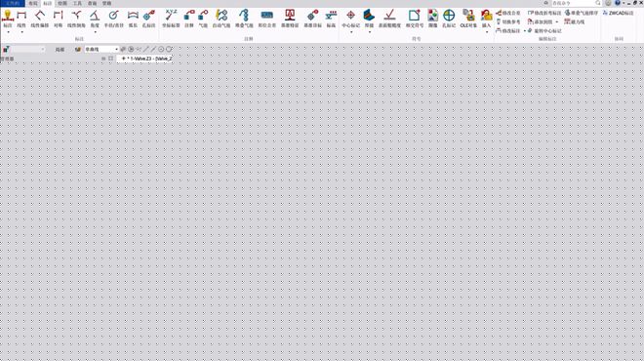The width and height of the screenshot is (644, 361).
Task: Expand the Add Break dropdown arrow
Action: click(556, 21)
